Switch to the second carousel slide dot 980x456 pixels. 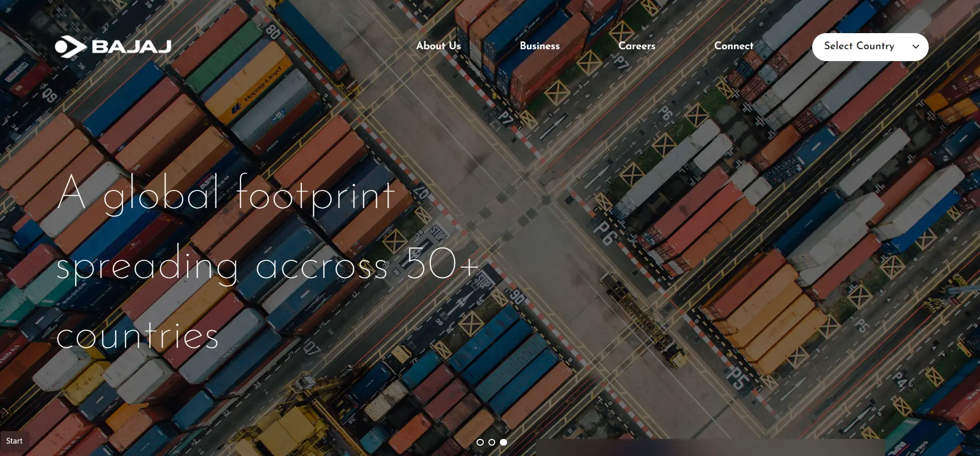492,442
